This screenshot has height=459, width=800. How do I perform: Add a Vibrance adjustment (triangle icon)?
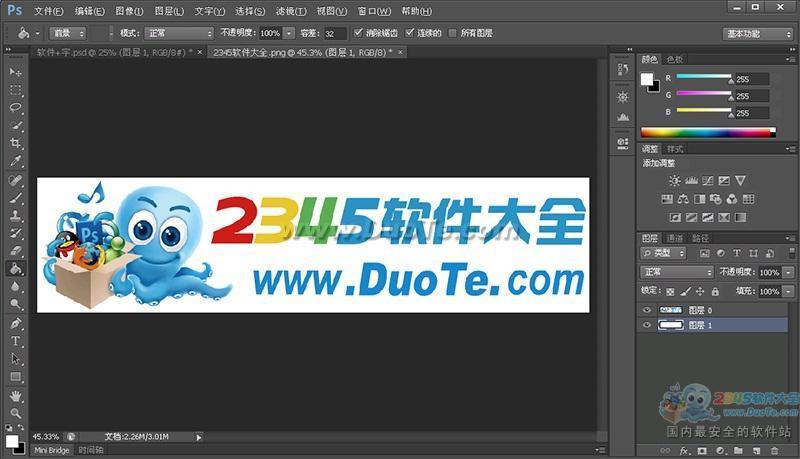pyautogui.click(x=740, y=181)
